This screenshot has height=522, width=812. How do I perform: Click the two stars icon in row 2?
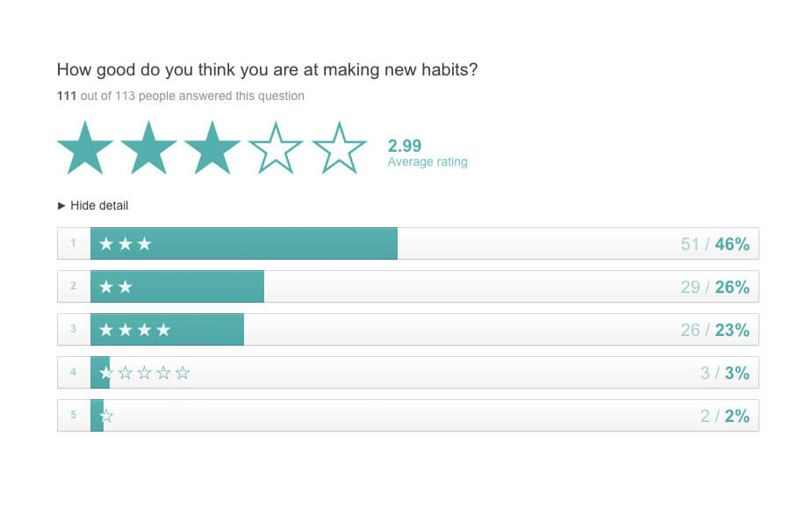coord(115,287)
